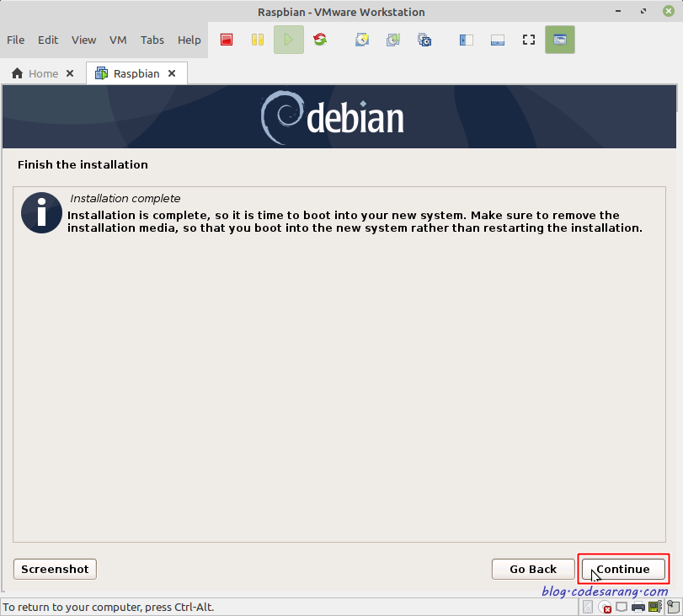Click the 'Finish the installation' title text
The width and height of the screenshot is (683, 616).
(83, 164)
